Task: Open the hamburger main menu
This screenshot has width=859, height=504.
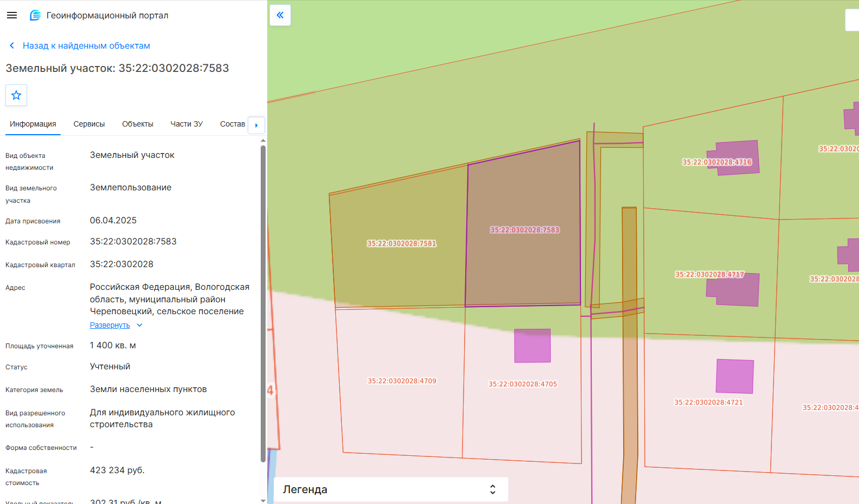Action: pyautogui.click(x=12, y=15)
